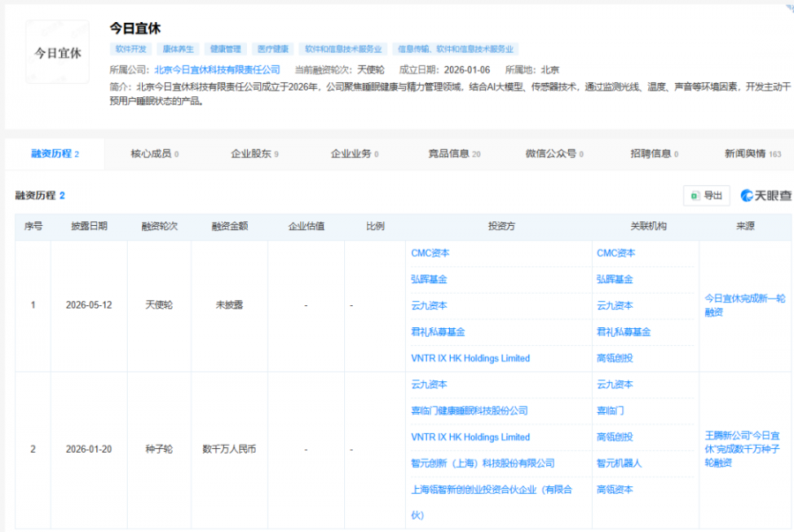Open 弘晖基金 link in 关联机构 column
Image resolution: width=794 pixels, height=532 pixels.
coord(615,280)
